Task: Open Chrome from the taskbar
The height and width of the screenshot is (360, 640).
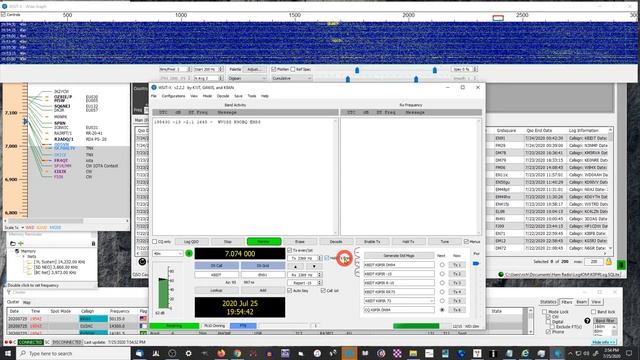Action: click(x=237, y=353)
